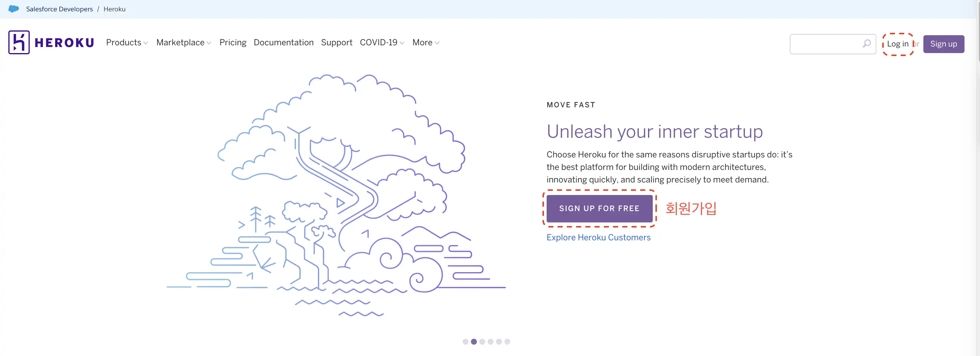Expand the Products dropdown menu

[x=127, y=42]
